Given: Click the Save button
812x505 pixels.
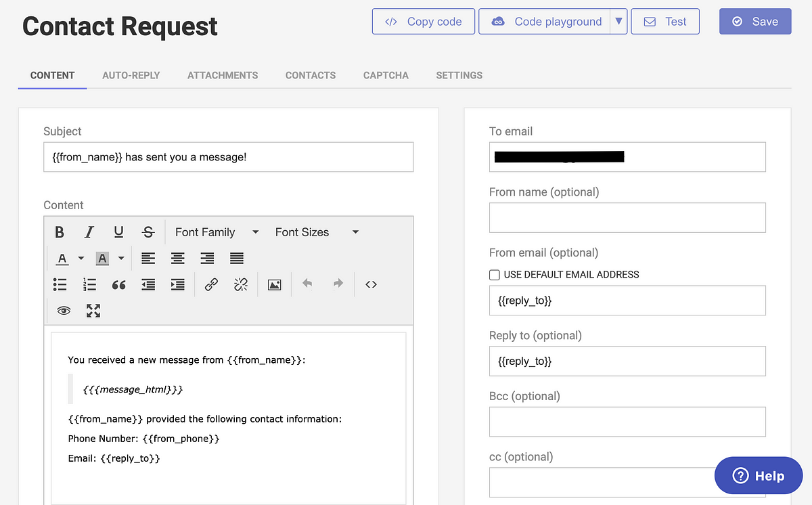Looking at the screenshot, I should click(755, 22).
